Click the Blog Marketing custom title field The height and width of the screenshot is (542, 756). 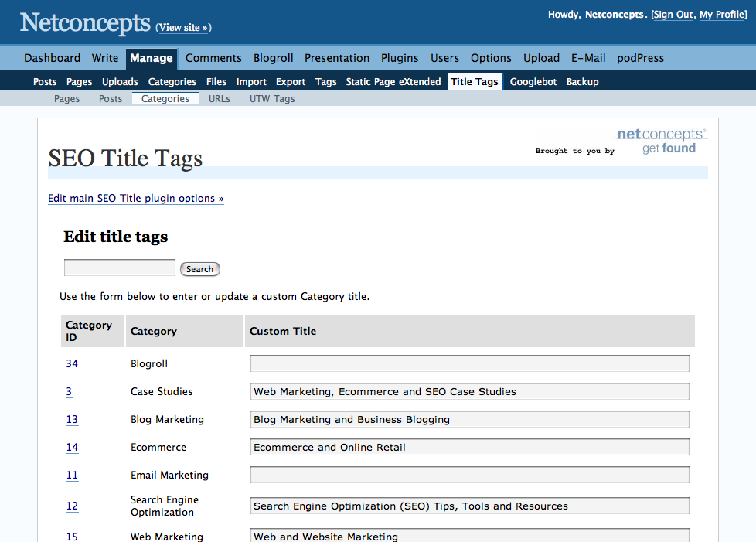tap(470, 420)
